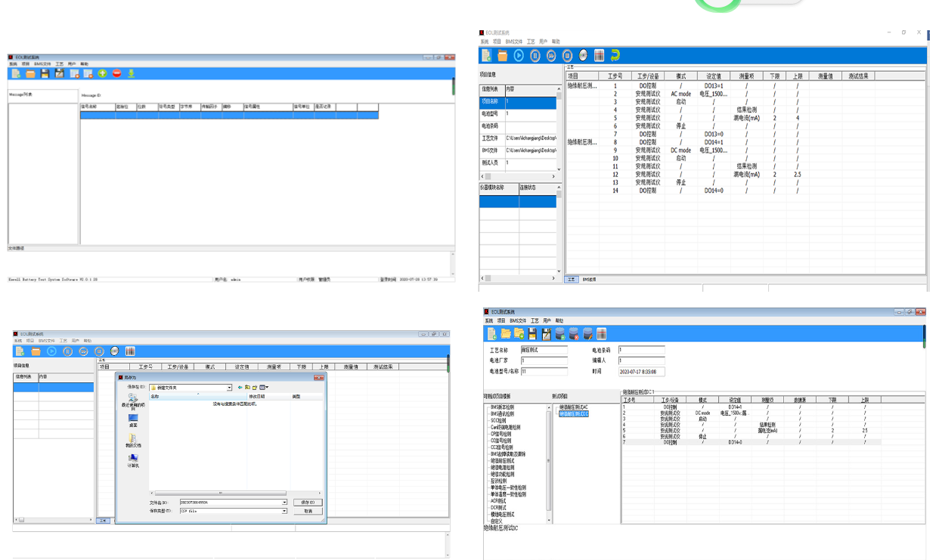Click the 工艺名称 input field
Image resolution: width=939 pixels, height=560 pixels.
[x=543, y=350]
